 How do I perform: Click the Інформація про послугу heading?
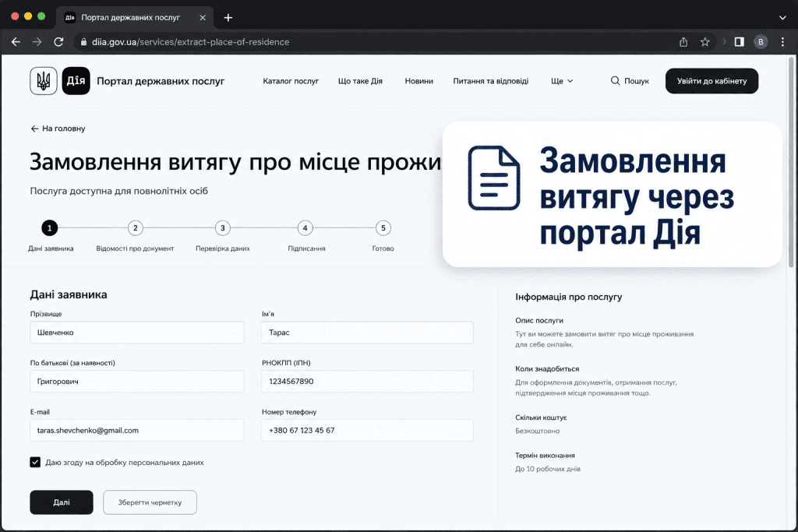click(568, 297)
